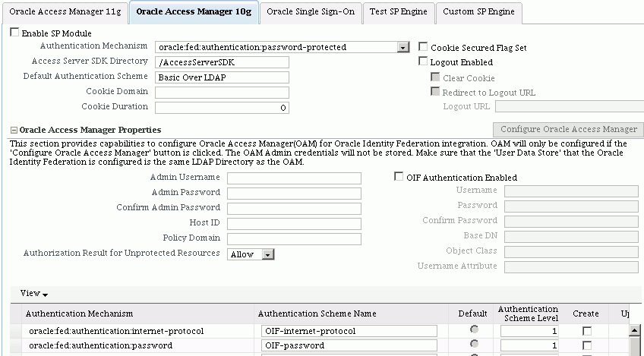Click the Default Authentication Scheme field
The image size is (644, 356).
(222, 77)
